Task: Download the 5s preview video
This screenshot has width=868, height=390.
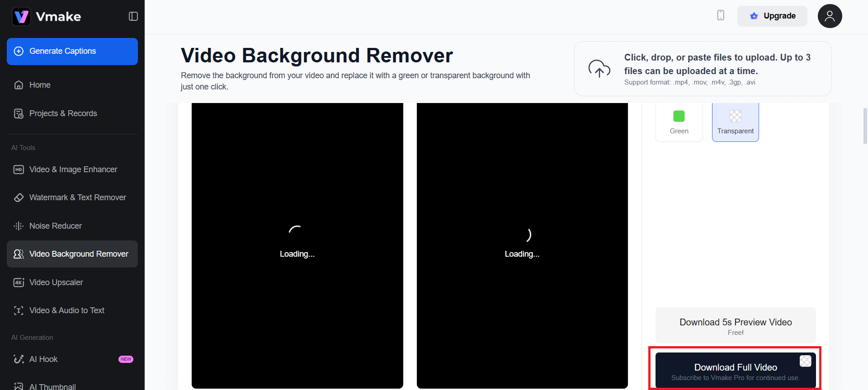Action: point(736,326)
